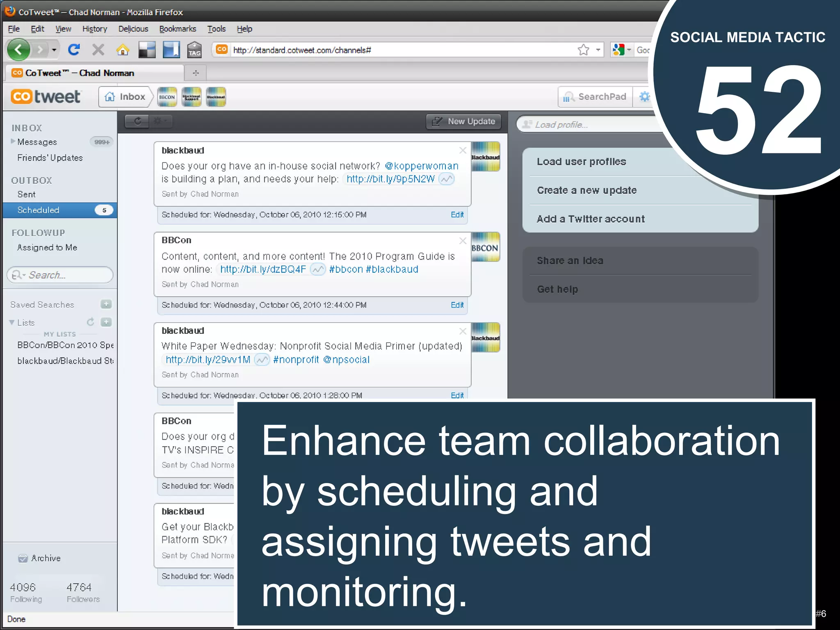840x630 pixels.
Task: Click the Delicious checkered bookmarks icon
Action: 147,50
